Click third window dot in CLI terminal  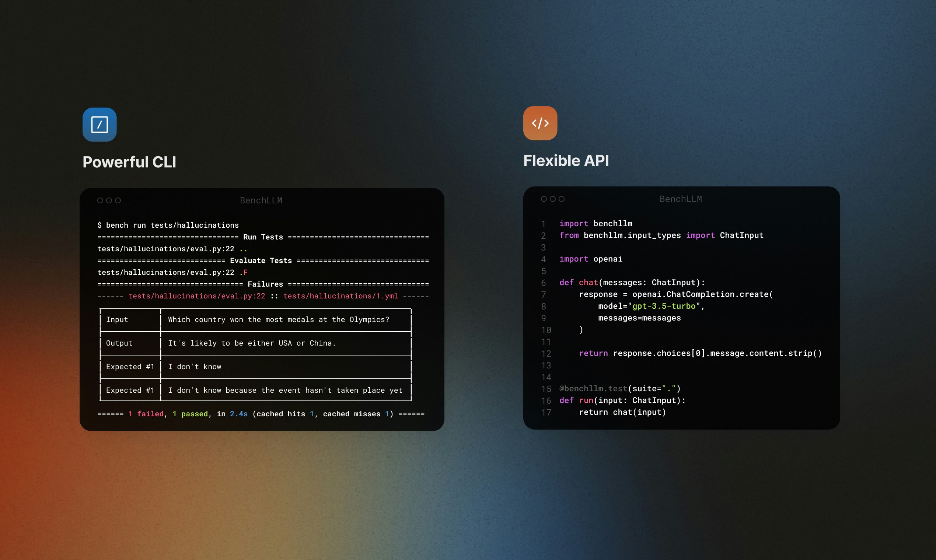point(118,200)
